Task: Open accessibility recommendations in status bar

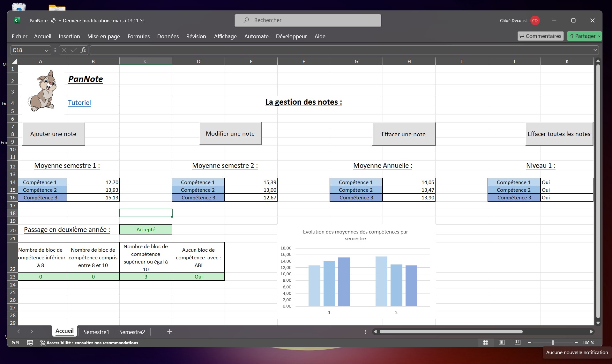Action: point(89,343)
